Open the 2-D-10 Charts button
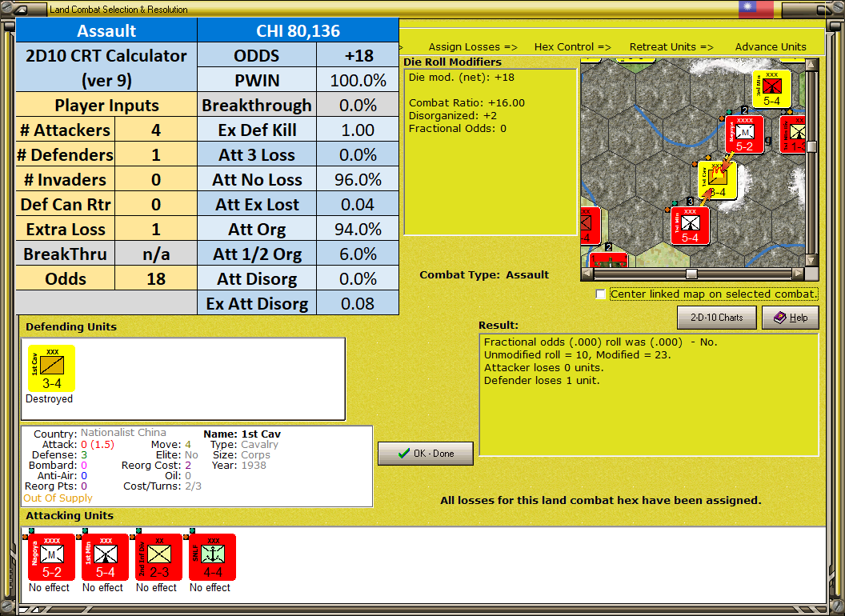 [717, 318]
